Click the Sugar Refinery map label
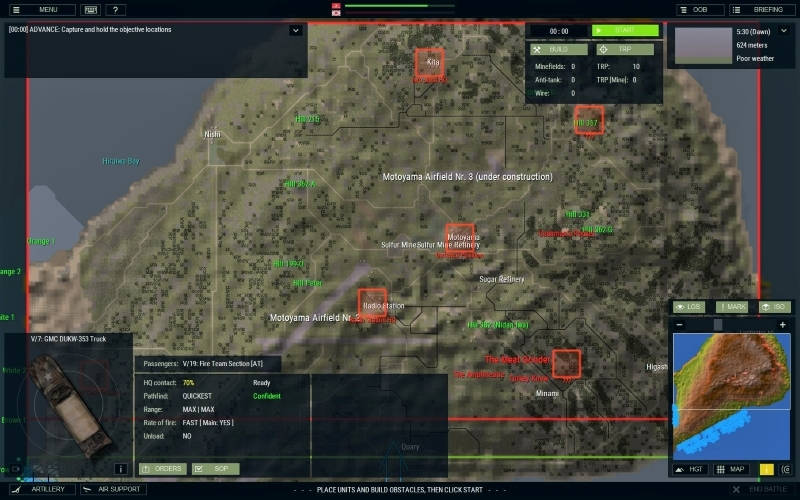Screen dimensions: 800x500 [x=502, y=279]
